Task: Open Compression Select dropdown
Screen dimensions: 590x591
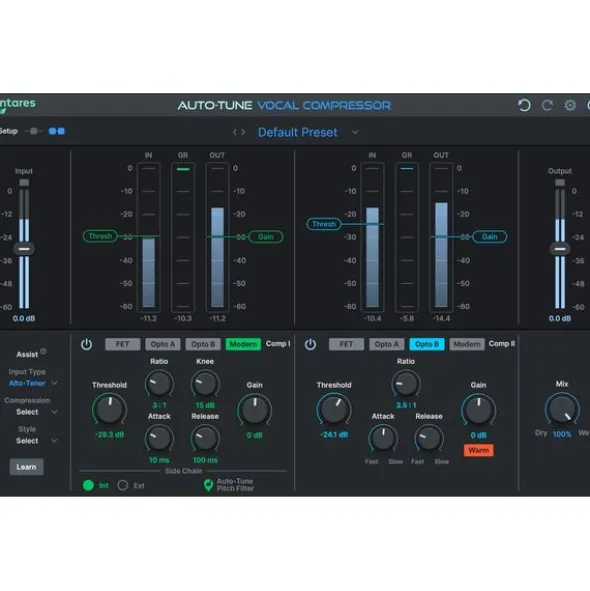Action: click(36, 412)
